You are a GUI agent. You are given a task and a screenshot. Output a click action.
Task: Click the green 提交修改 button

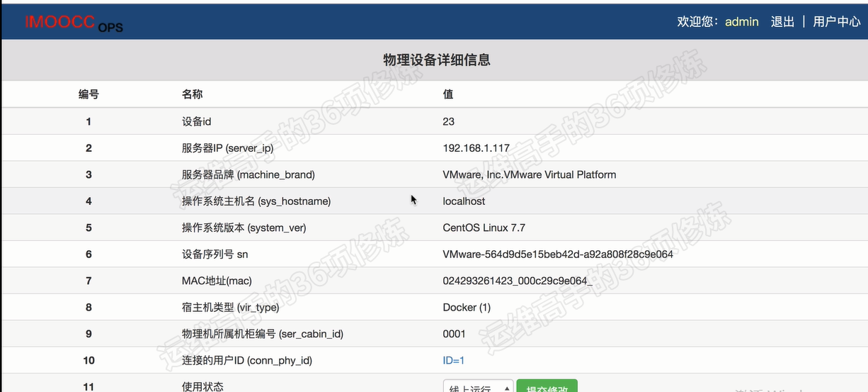[547, 387]
